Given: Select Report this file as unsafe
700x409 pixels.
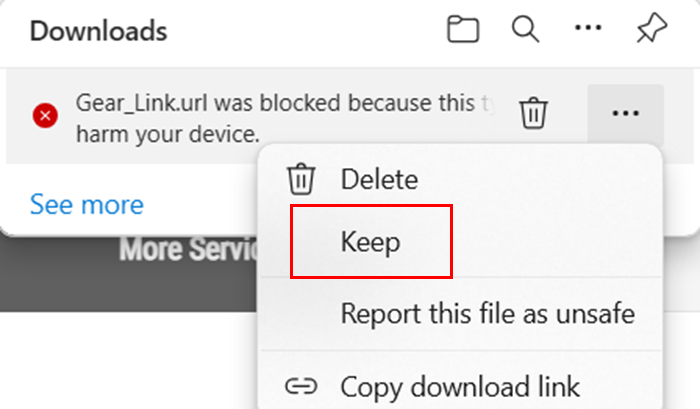Looking at the screenshot, I should pos(488,313).
